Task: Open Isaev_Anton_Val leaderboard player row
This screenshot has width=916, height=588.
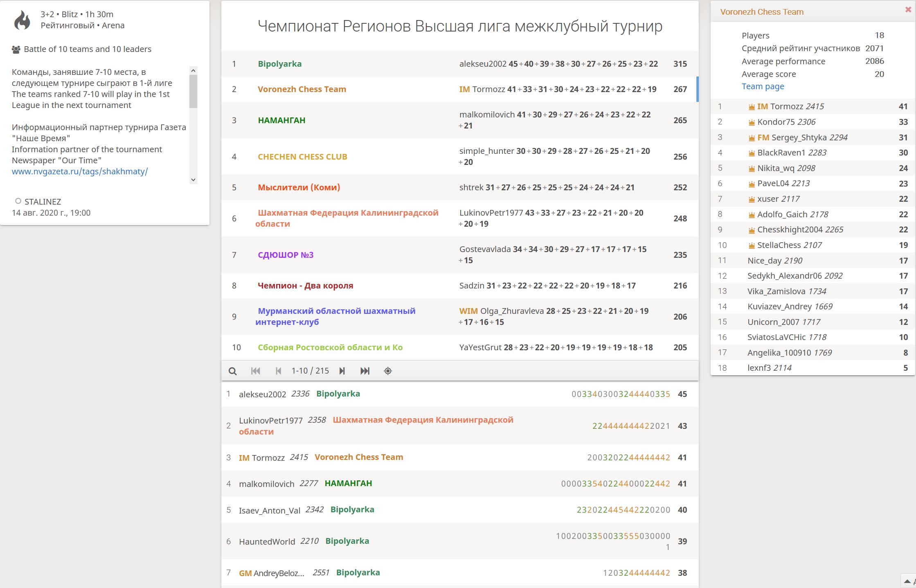Action: (x=460, y=510)
